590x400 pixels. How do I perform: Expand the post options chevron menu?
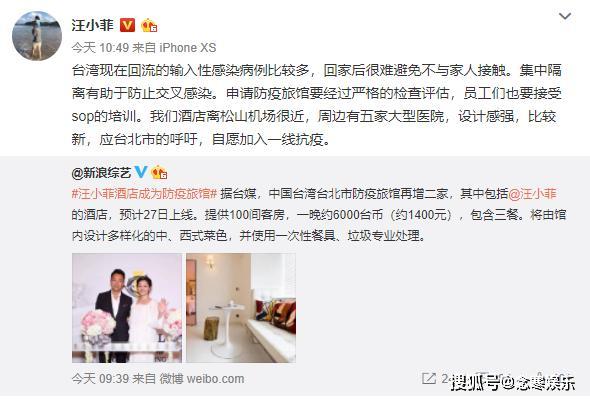(565, 16)
